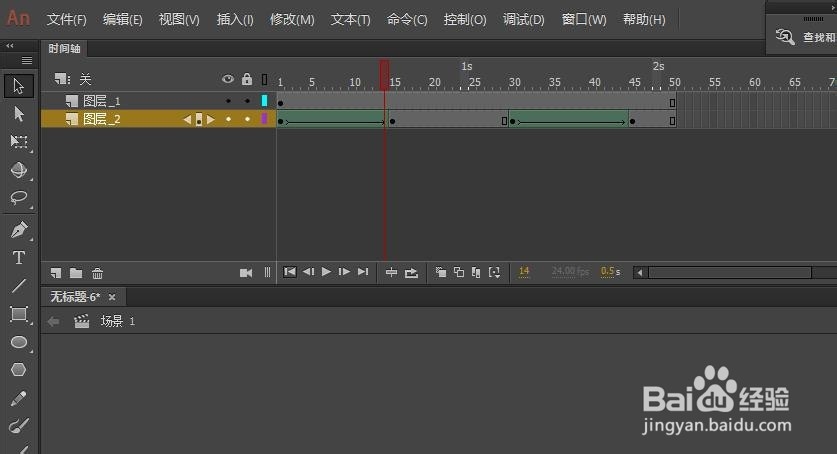The width and height of the screenshot is (837, 454).
Task: Select the Pencil tool
Action: (x=19, y=398)
